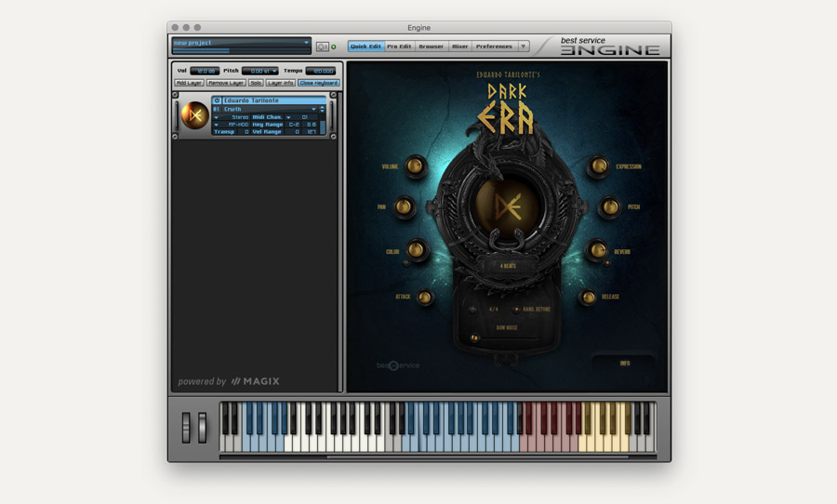Screen dimensions: 837x504
Task: Open the new project dropdown
Action: [x=306, y=42]
